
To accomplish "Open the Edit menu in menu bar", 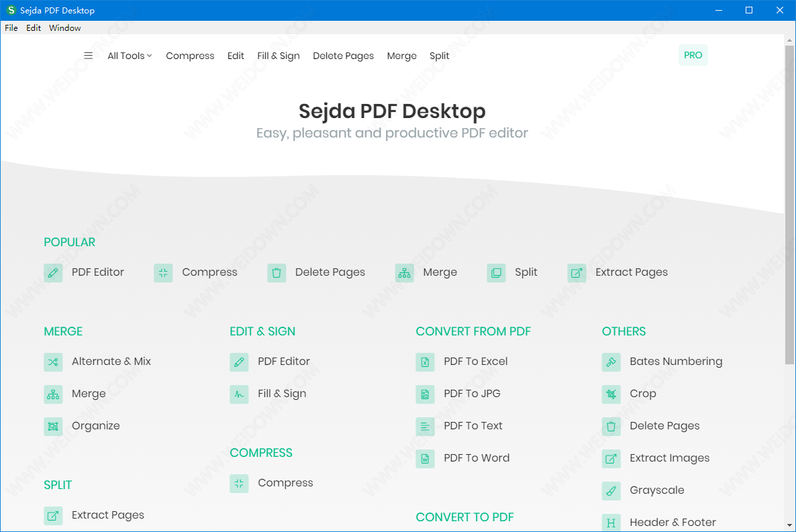I will [x=34, y=28].
